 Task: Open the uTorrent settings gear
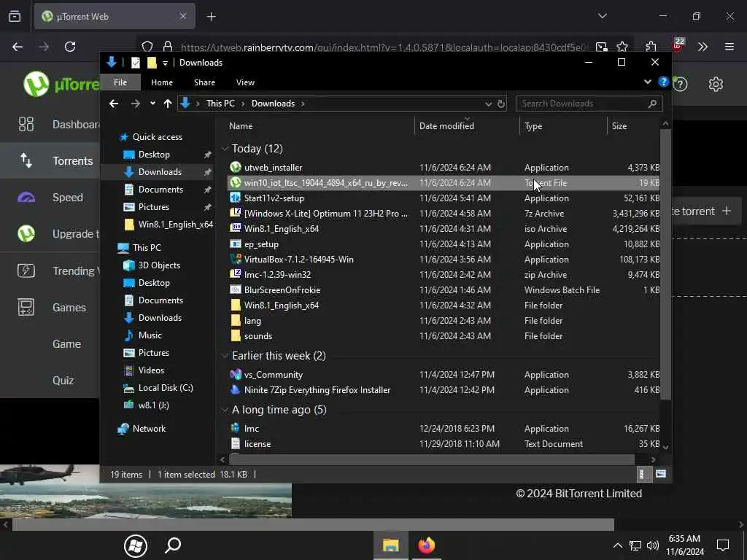(716, 85)
